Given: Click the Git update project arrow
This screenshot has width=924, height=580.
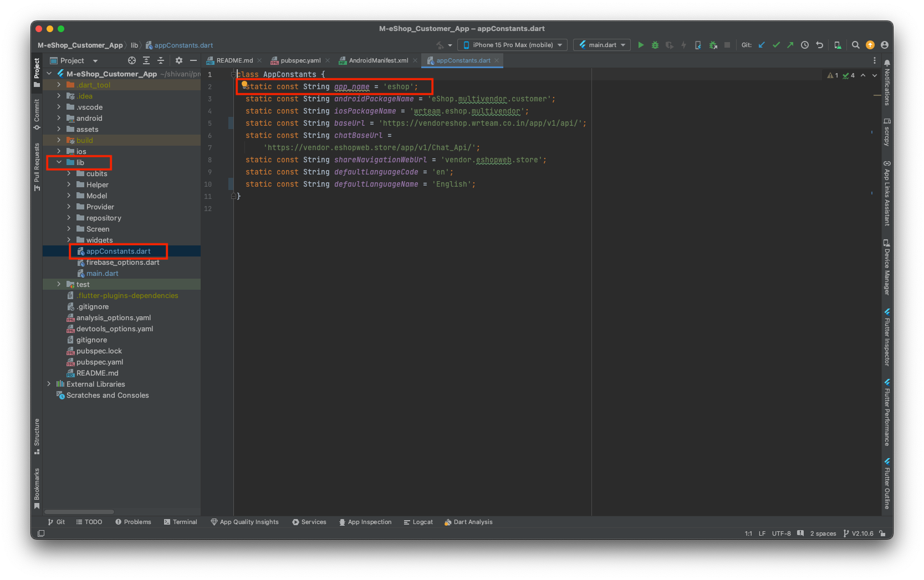Looking at the screenshot, I should tap(762, 45).
